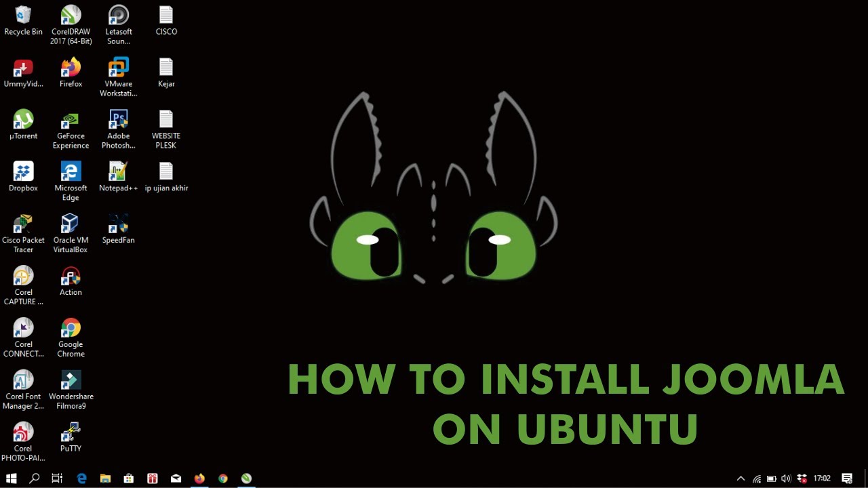Select the PuTTY desktop shortcut
The image size is (868, 488).
(x=71, y=437)
